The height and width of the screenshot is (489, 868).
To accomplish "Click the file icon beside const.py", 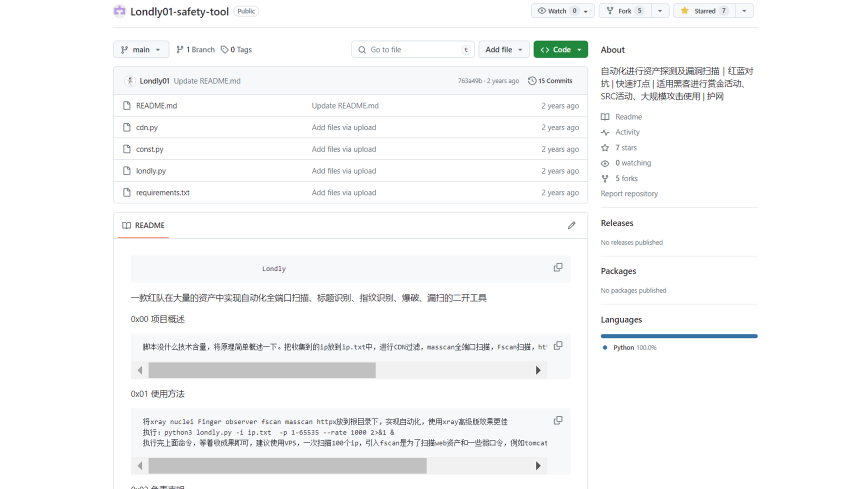I will pos(127,149).
